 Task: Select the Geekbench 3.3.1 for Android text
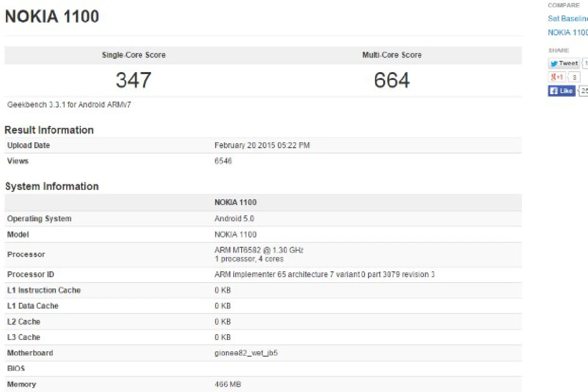click(x=69, y=105)
